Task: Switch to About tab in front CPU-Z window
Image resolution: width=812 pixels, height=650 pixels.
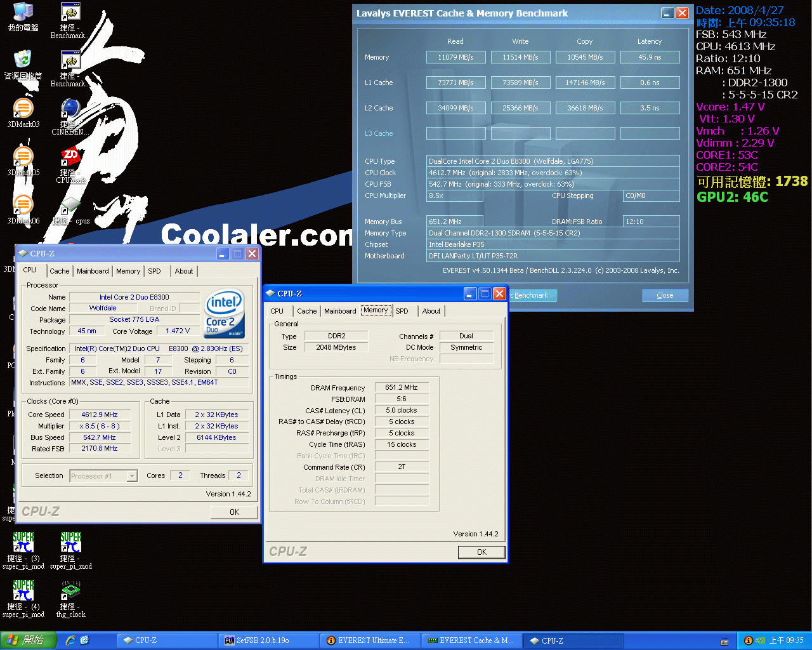Action: point(431,311)
